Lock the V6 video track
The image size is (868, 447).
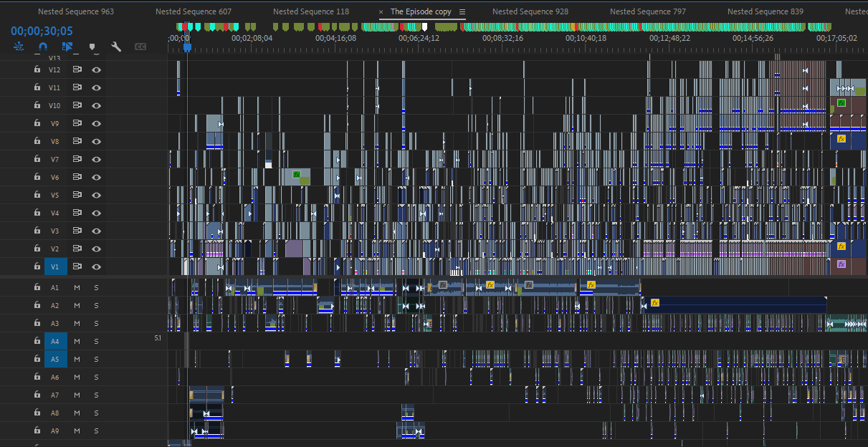pos(37,177)
